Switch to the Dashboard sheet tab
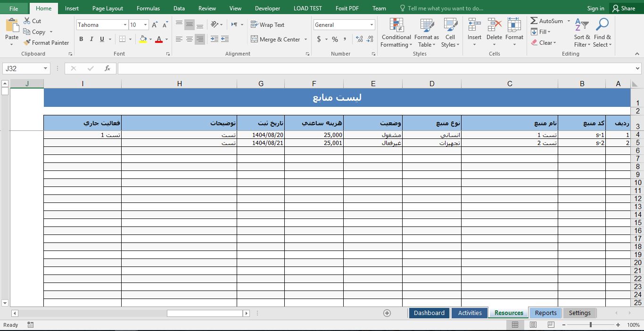The image size is (644, 331). tap(429, 313)
